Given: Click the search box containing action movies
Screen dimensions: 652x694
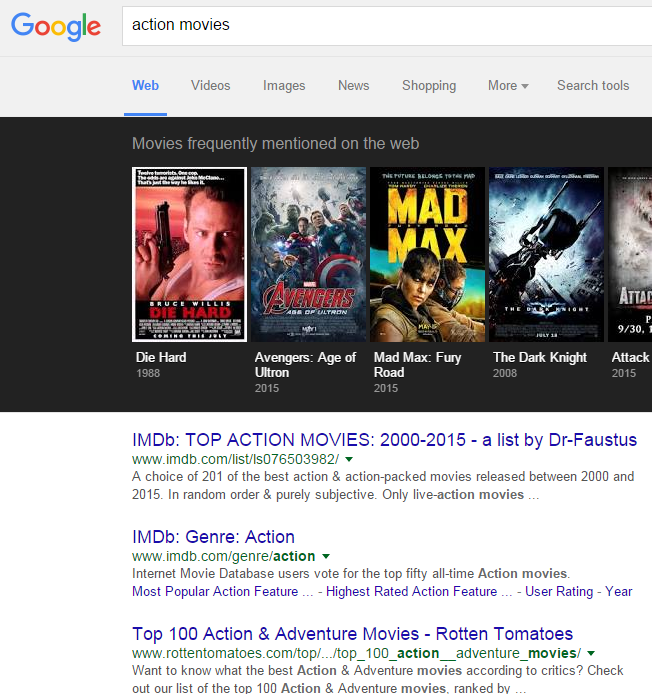Looking at the screenshot, I should click(x=387, y=26).
